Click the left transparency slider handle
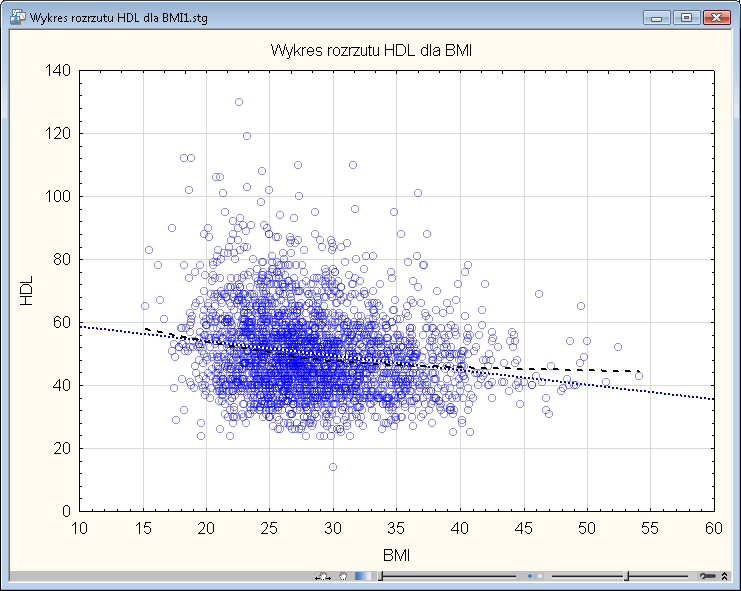The width and height of the screenshot is (741, 591). tap(380, 576)
